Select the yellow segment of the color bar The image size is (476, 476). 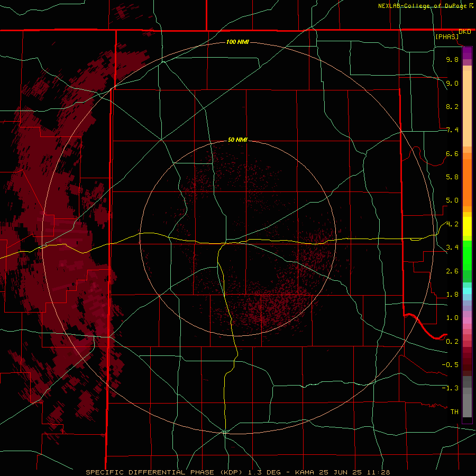pyautogui.click(x=467, y=226)
